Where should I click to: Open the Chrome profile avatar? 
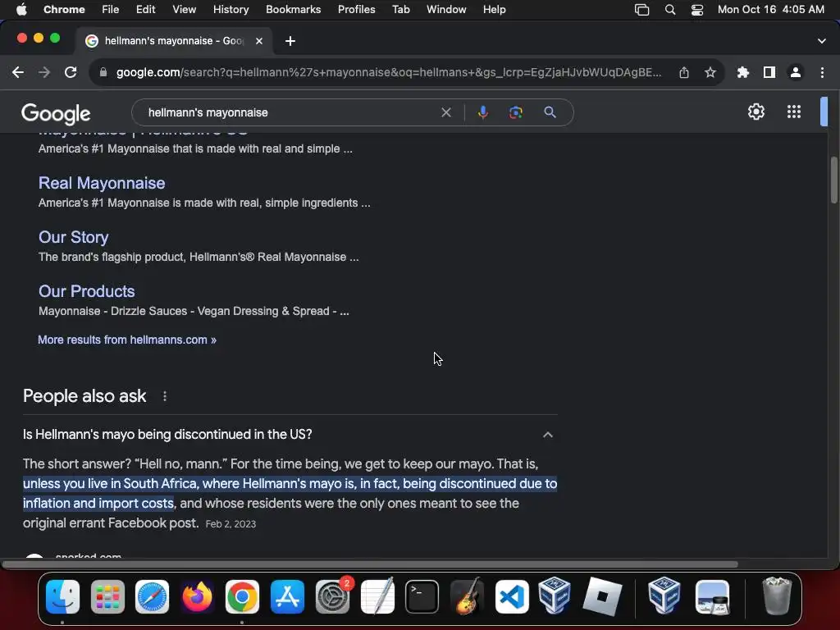pos(796,72)
